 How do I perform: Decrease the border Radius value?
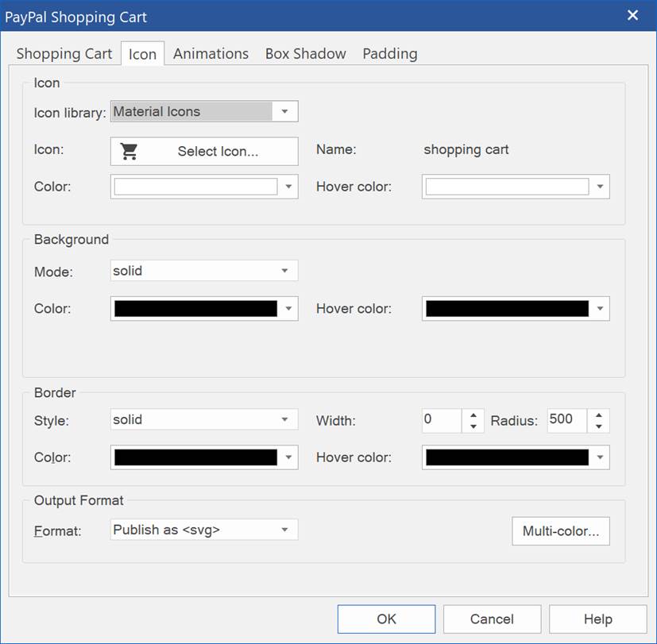[x=598, y=426]
